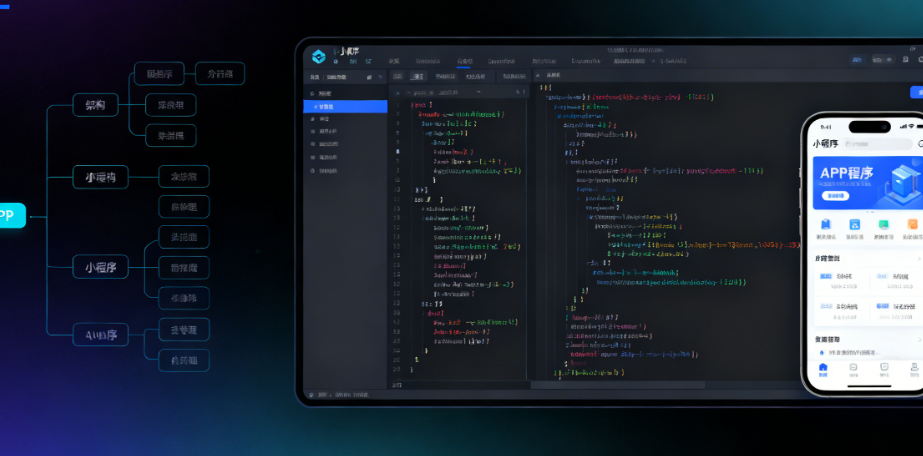This screenshot has width=923, height=456.
Task: Tap the home icon in phone bottom navigation
Action: [x=824, y=368]
